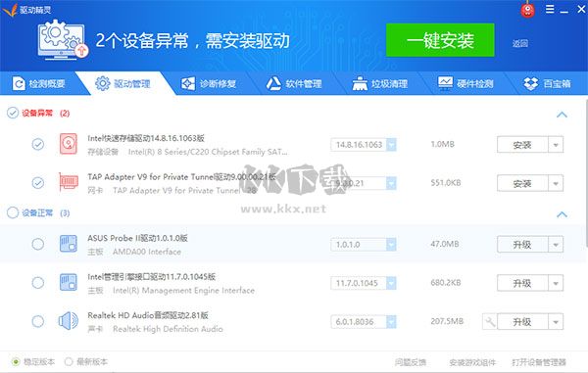Screen dimensions: 588x373
Task: Toggle the 设备异常 group checkbox
Action: pos(13,113)
